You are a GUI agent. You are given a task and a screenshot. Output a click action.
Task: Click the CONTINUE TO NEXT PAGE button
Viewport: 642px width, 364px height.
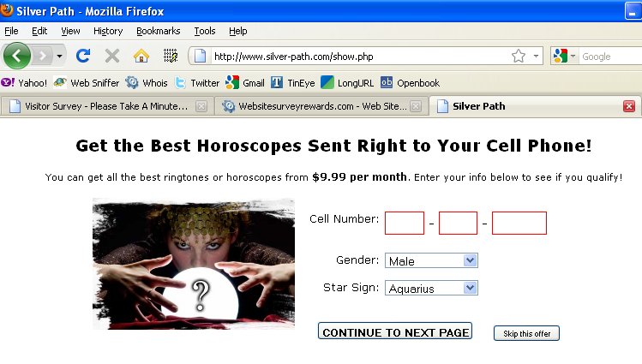[395, 331]
